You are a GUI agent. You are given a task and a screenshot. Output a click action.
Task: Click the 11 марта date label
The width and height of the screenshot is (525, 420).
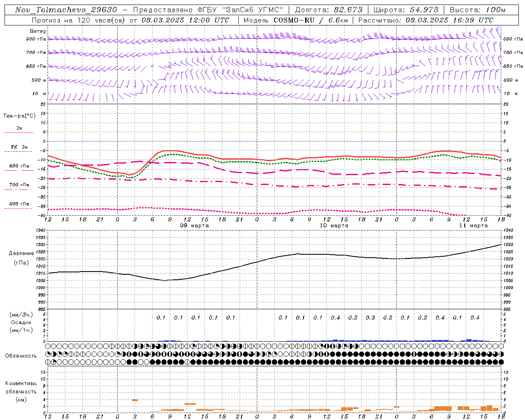tap(473, 226)
